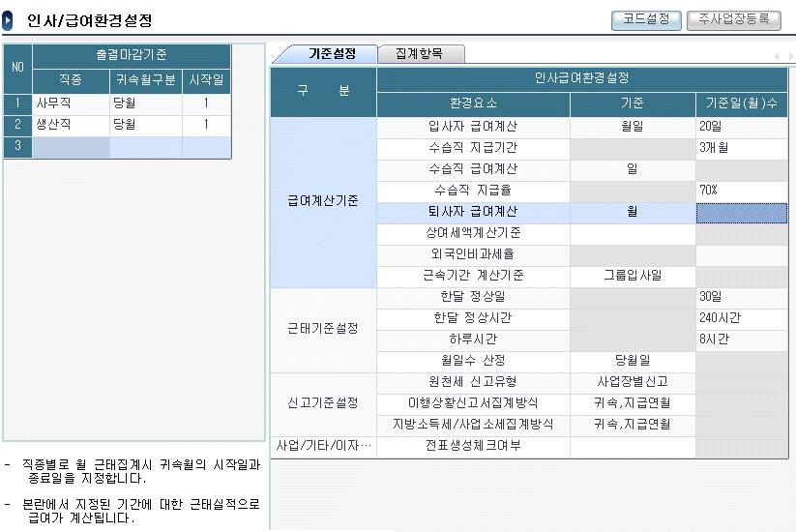Click the empty 직종 cell in row 3
796x532 pixels.
[70, 147]
